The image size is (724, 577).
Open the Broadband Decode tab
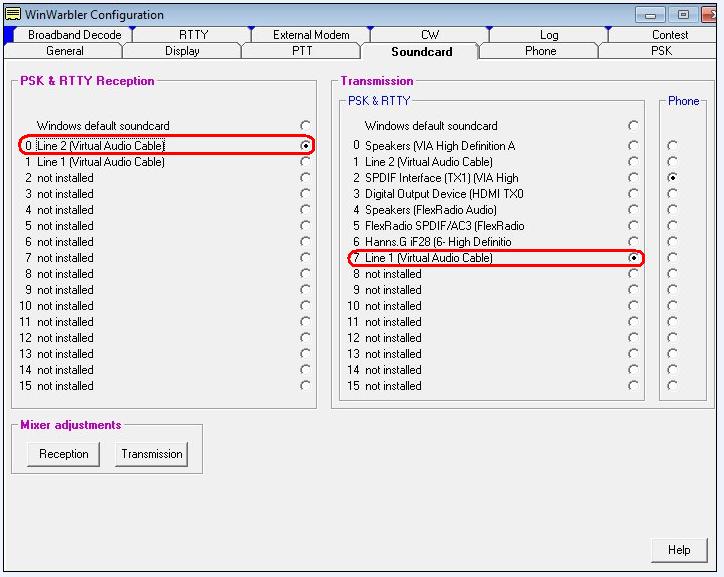pyautogui.click(x=74, y=35)
